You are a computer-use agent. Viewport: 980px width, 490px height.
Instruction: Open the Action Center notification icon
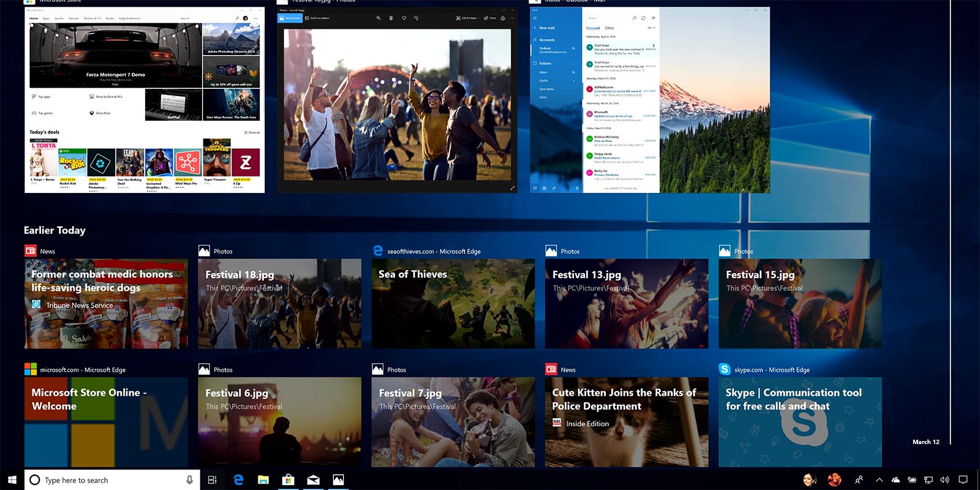(x=963, y=480)
